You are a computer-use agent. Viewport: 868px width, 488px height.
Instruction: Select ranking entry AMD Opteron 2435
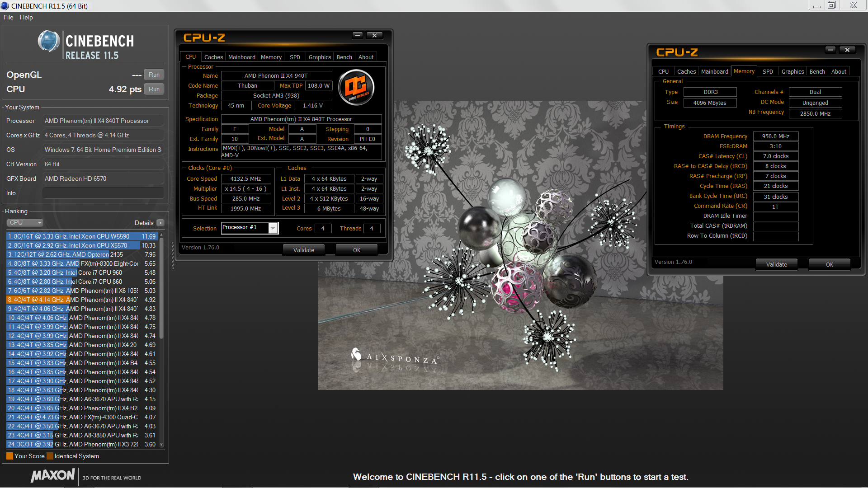coord(81,254)
